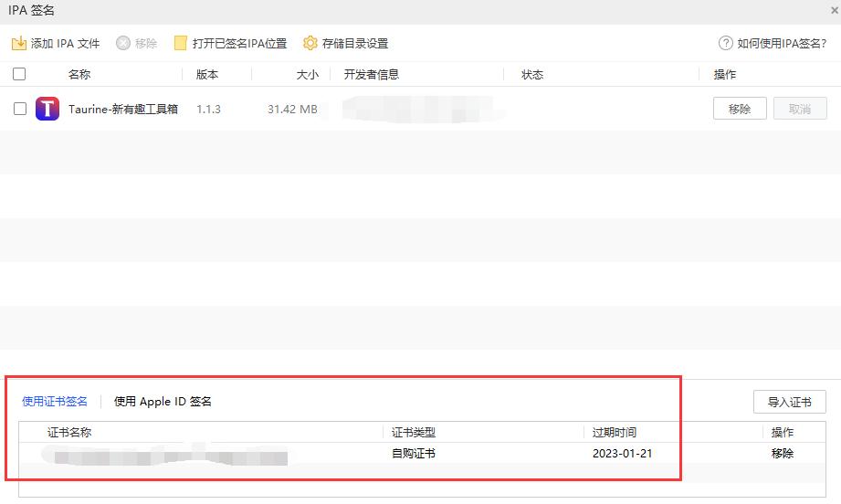This screenshot has width=841, height=504.
Task: Select the 自购证书 certificate type cell
Action: (x=414, y=454)
